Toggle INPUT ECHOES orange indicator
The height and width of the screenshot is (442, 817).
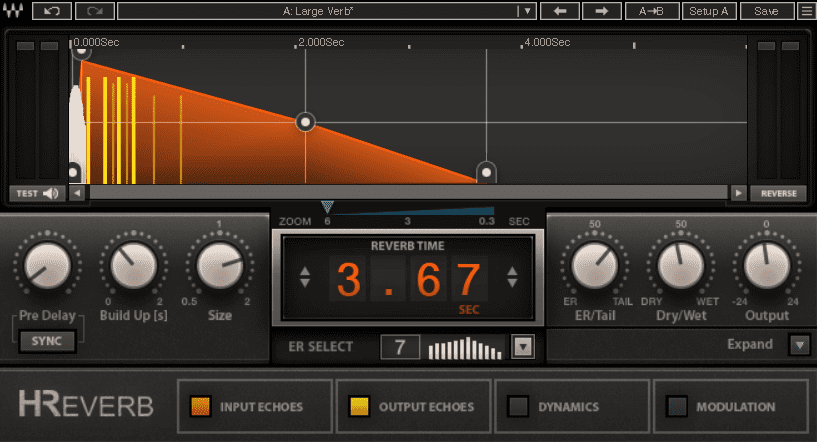(201, 407)
